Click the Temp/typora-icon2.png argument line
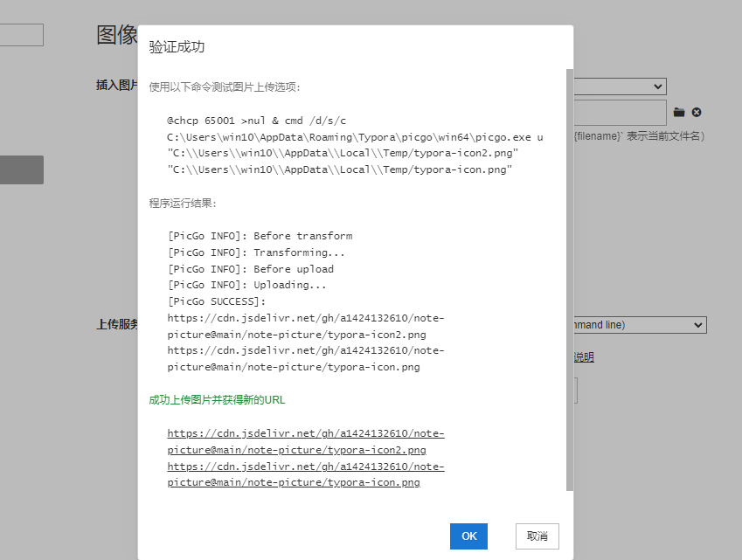 click(x=343, y=153)
